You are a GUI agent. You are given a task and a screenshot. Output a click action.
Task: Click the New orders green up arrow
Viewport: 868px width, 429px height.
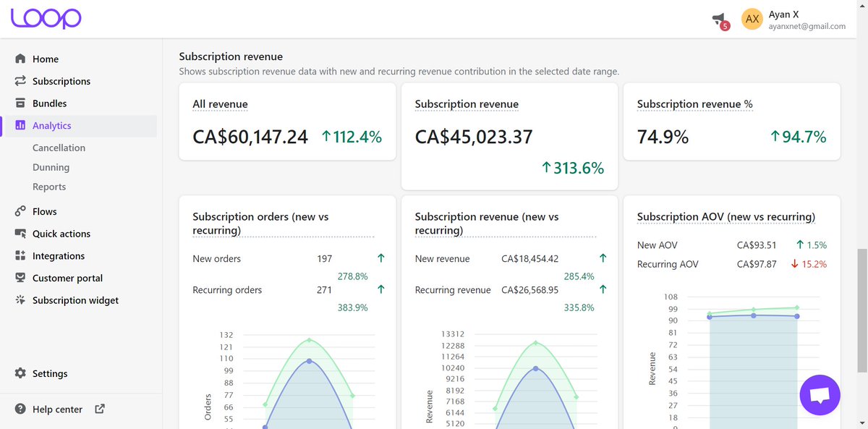click(381, 258)
